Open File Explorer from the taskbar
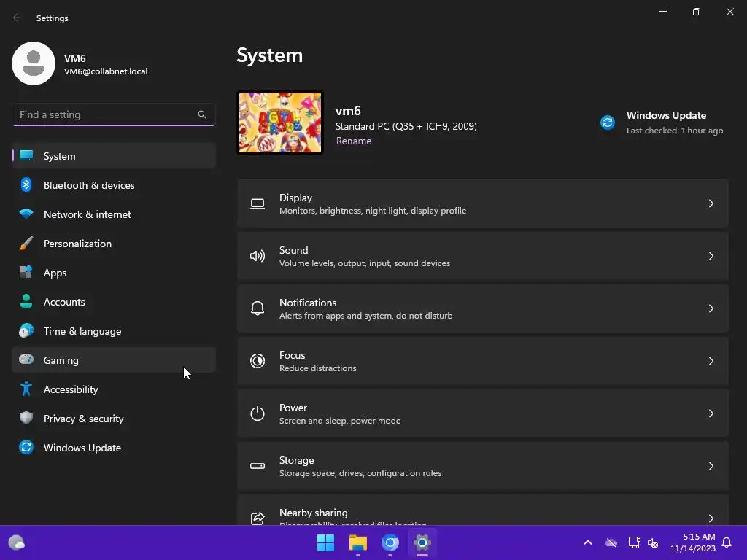Screen dimensions: 747x560 [357, 542]
